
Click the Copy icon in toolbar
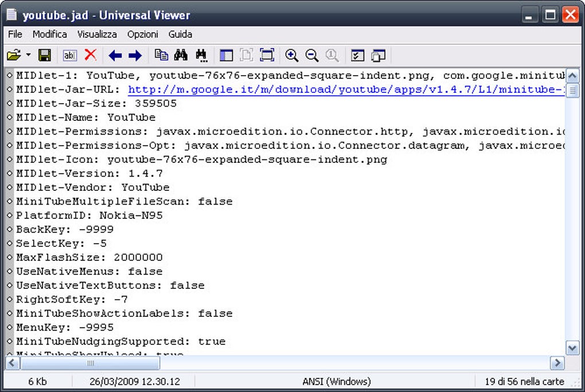[x=161, y=55]
